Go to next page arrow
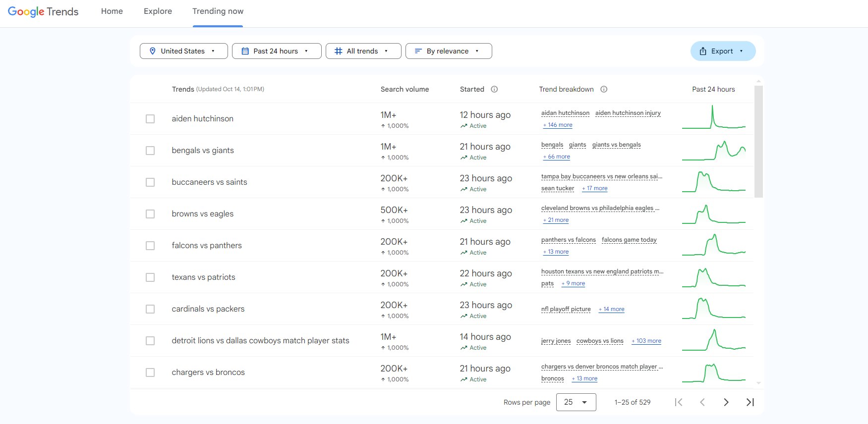Viewport: 868px width, 424px height. pyautogui.click(x=726, y=402)
